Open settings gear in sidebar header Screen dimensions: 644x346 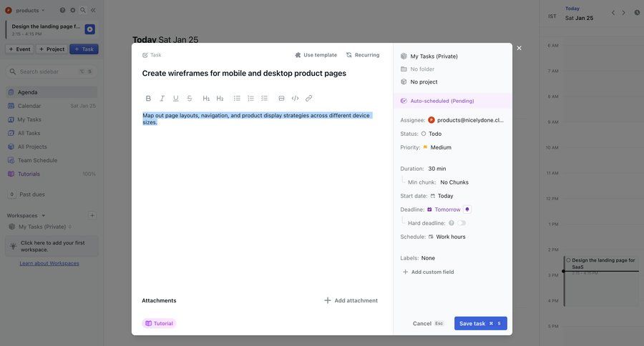click(x=73, y=10)
